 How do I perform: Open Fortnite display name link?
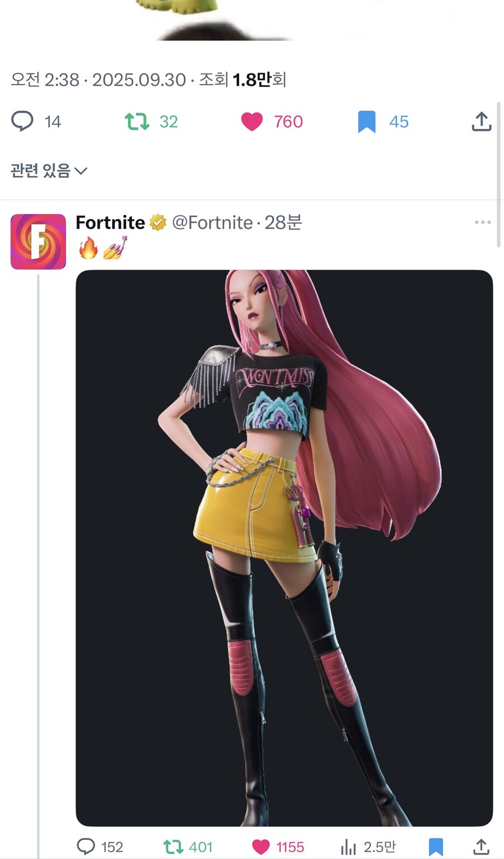pyautogui.click(x=110, y=223)
